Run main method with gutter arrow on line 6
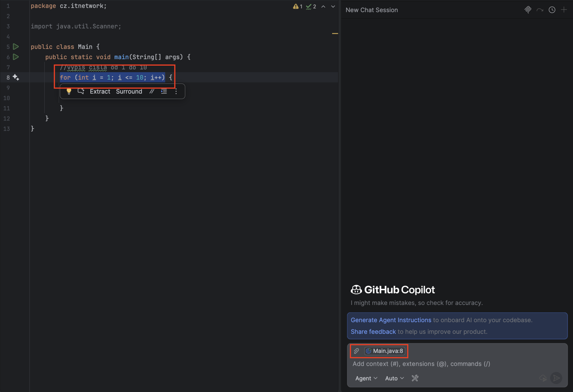 (16, 57)
